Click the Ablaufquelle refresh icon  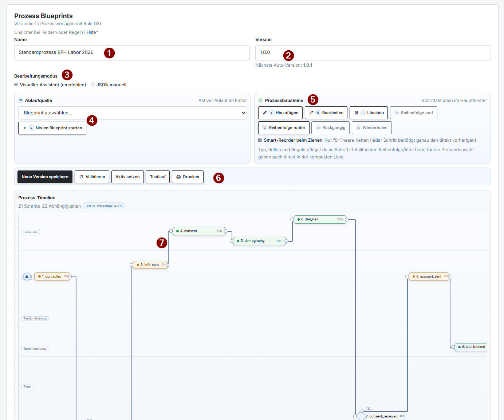tap(21, 100)
